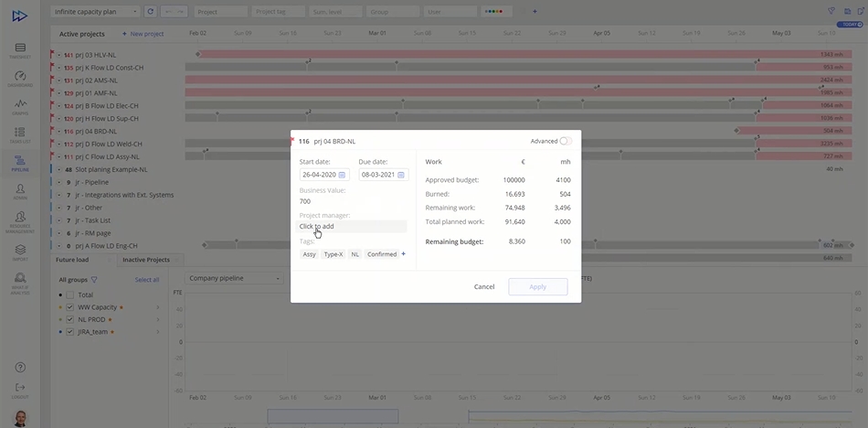Image resolution: width=868 pixels, height=428 pixels.
Task: Click the start date calendar icon
Action: pos(343,175)
